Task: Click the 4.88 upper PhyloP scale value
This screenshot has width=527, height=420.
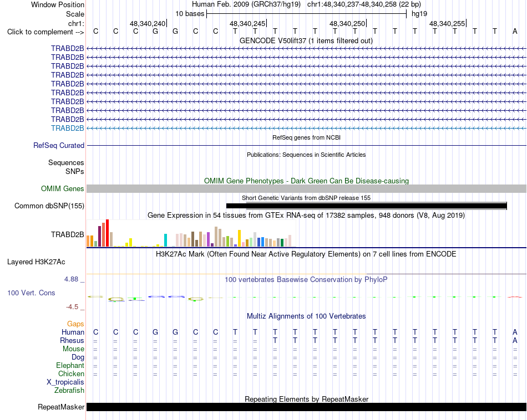Action: point(71,279)
